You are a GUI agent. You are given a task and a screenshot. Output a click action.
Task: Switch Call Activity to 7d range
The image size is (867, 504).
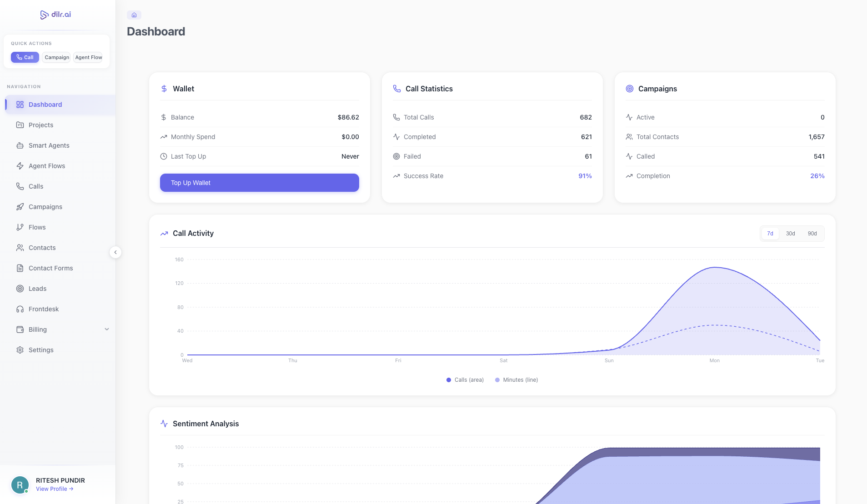[770, 234]
